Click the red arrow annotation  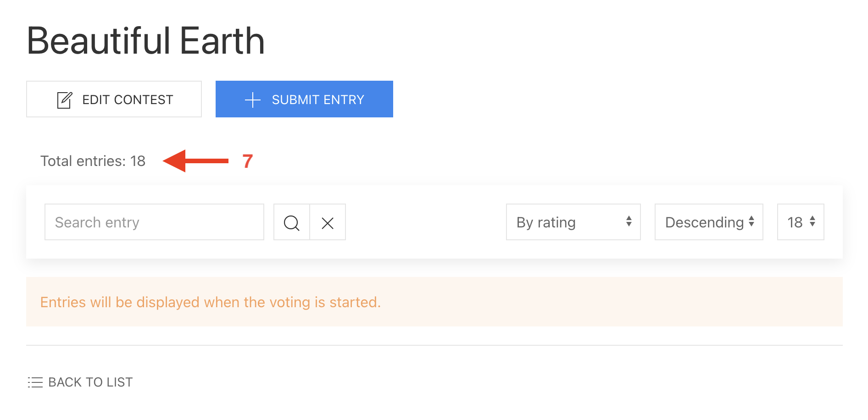tap(196, 161)
